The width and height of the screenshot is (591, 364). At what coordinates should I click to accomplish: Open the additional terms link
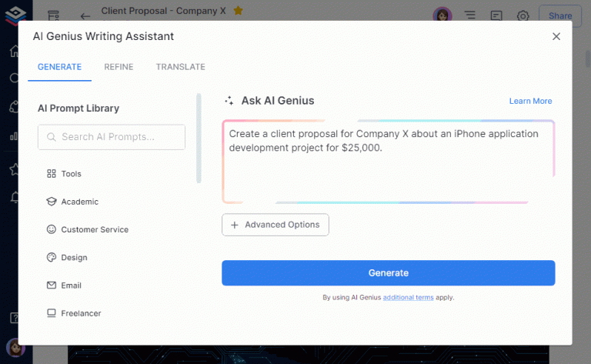coord(408,297)
